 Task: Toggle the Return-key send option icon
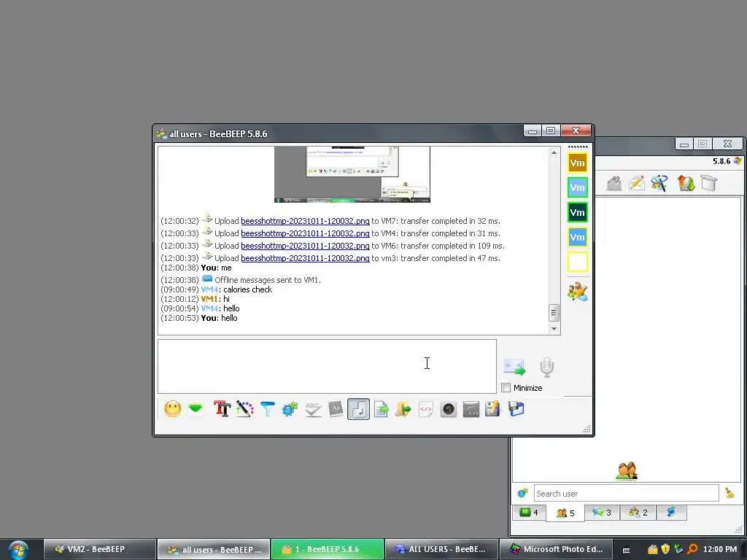358,409
